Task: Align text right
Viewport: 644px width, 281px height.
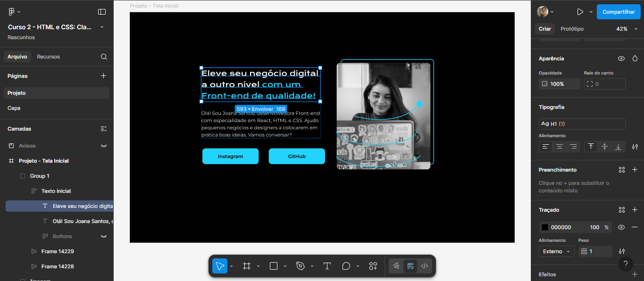Action: pos(573,147)
